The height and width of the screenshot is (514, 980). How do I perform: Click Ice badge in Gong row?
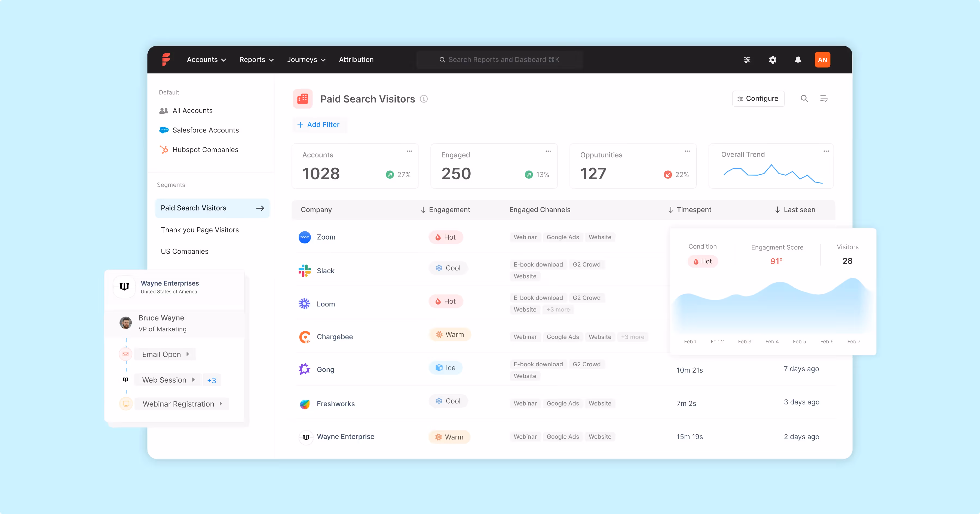(445, 368)
